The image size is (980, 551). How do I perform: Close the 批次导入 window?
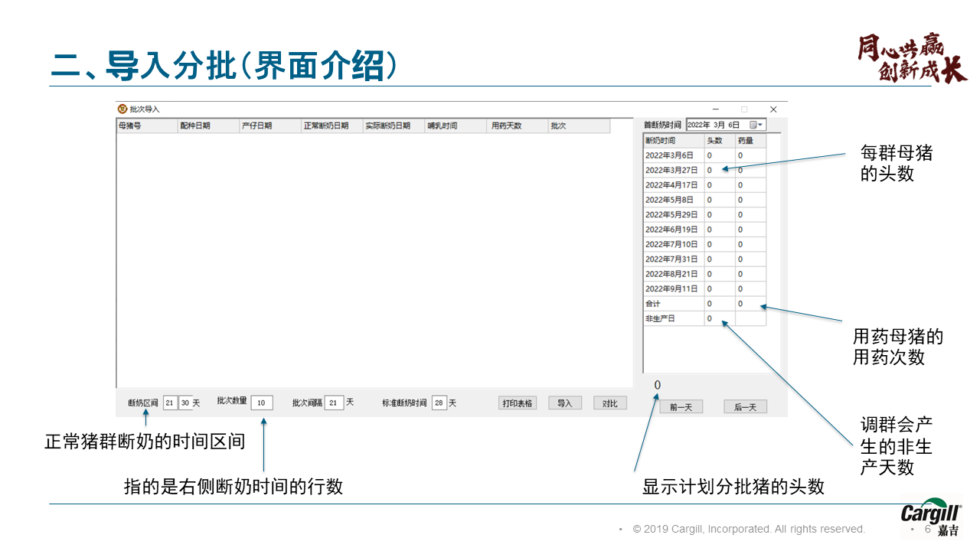coord(773,109)
